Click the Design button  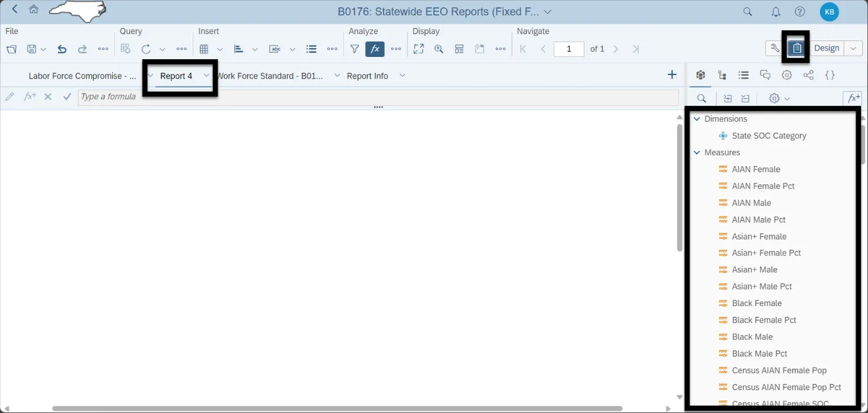(826, 48)
